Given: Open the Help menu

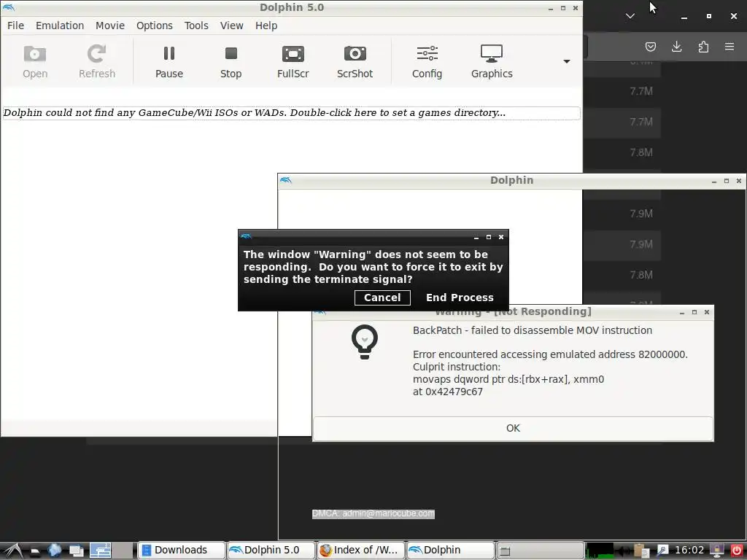Looking at the screenshot, I should [266, 26].
